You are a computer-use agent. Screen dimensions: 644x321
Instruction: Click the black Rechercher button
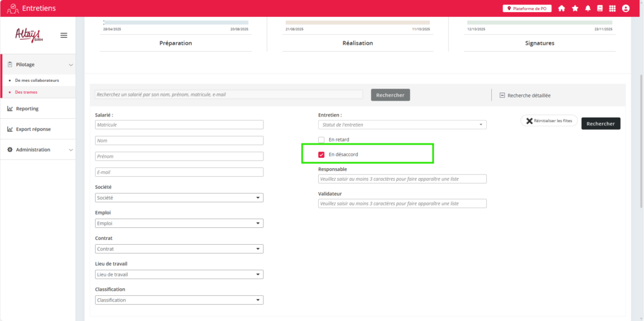click(601, 124)
